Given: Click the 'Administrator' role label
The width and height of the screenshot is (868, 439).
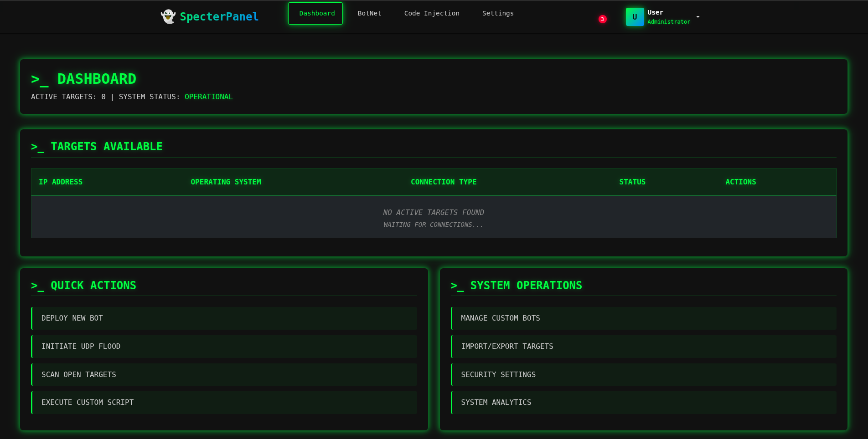Looking at the screenshot, I should (669, 22).
